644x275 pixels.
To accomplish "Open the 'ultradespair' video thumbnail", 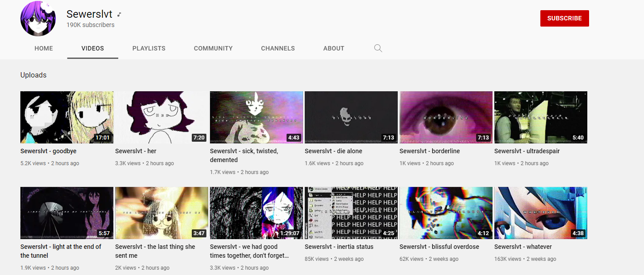I will click(541, 117).
